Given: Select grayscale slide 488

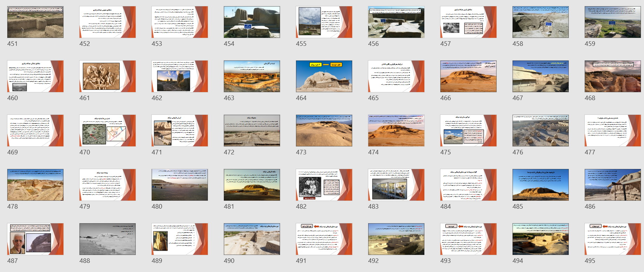Looking at the screenshot, I should [x=107, y=239].
